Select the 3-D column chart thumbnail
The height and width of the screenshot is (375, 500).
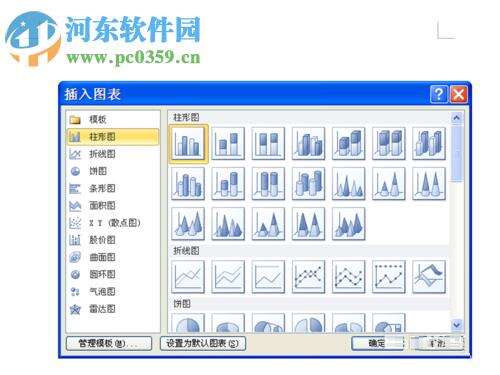click(429, 143)
